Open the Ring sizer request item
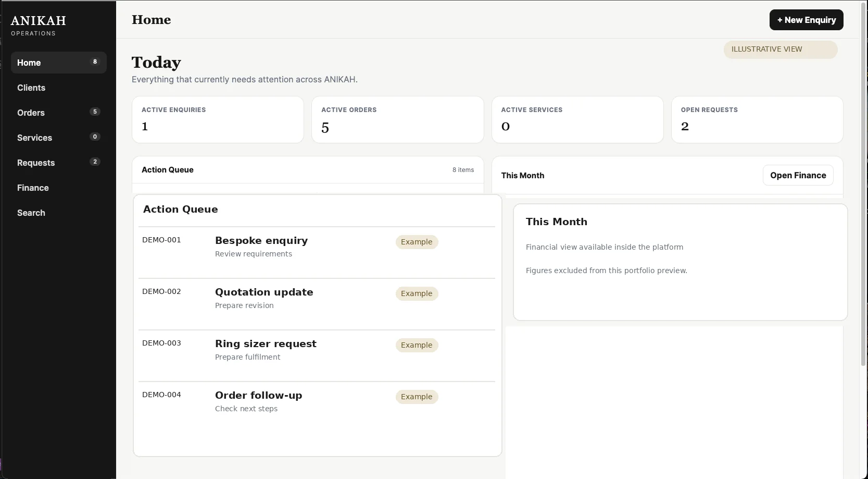The image size is (868, 479). [x=317, y=355]
